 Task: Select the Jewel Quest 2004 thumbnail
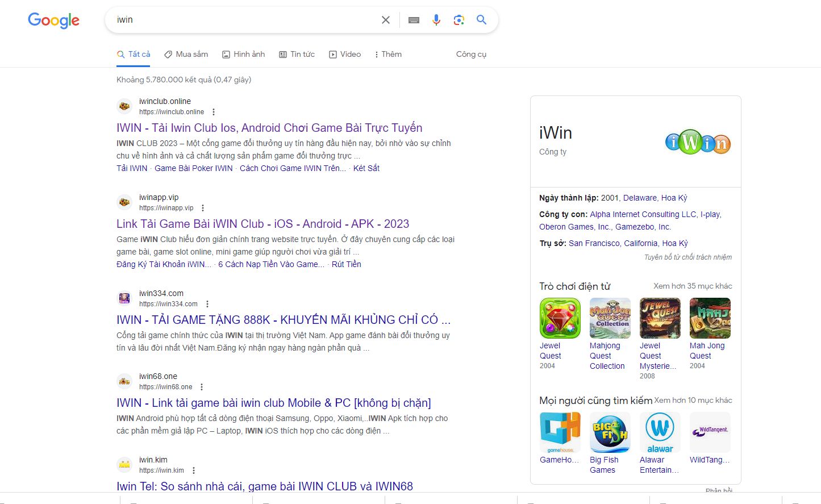coord(560,318)
